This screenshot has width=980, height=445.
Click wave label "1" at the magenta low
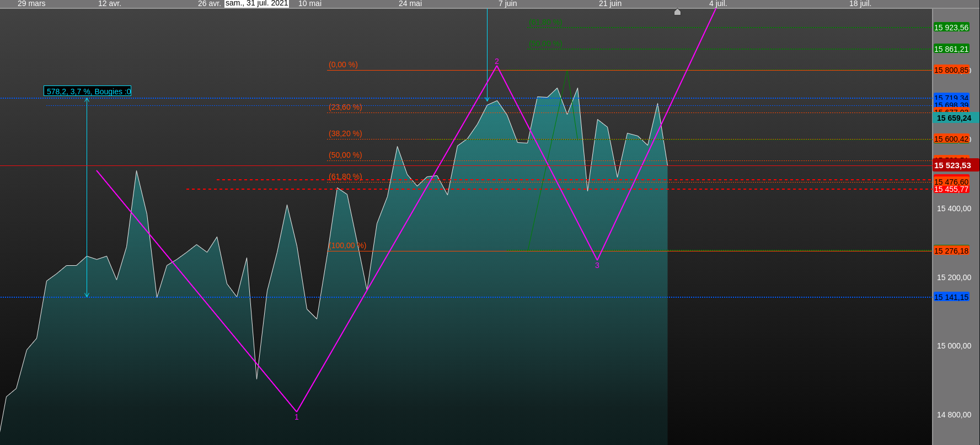(x=297, y=417)
